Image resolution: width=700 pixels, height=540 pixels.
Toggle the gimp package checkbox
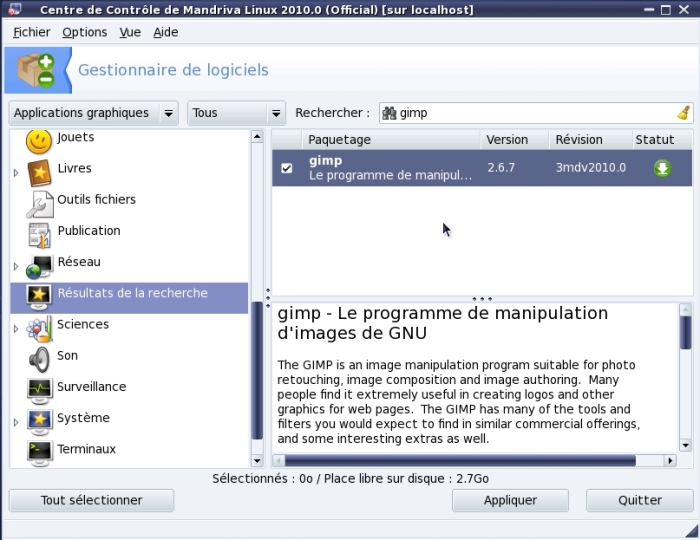tap(287, 168)
